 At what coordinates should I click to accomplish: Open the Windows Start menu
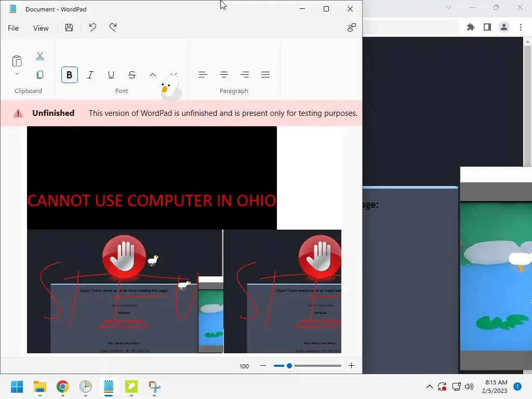[x=17, y=387]
